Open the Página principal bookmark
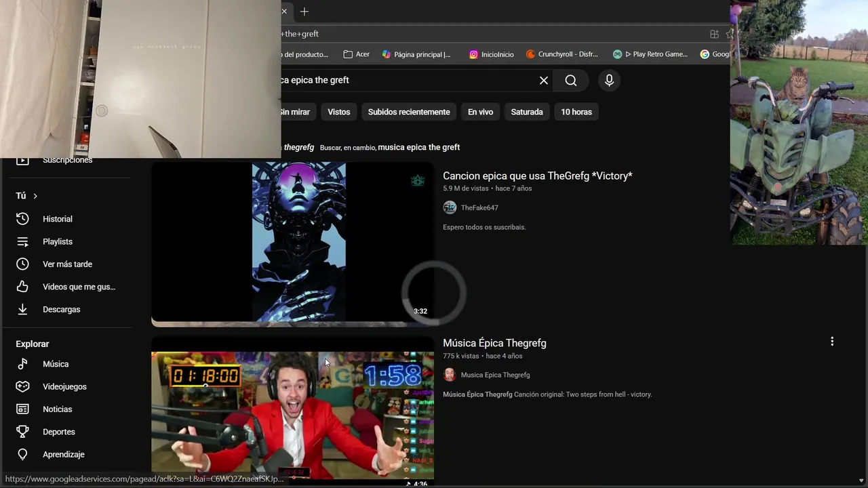 (416, 54)
